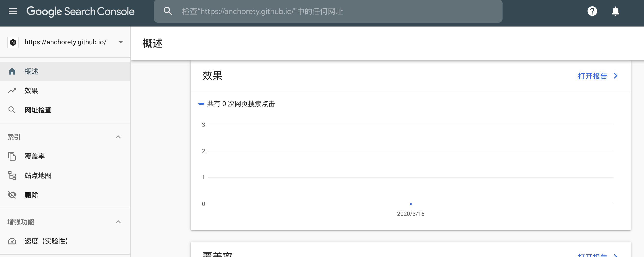Click the 增强功能 section label
Viewport: 644px width, 257px height.
click(x=21, y=222)
